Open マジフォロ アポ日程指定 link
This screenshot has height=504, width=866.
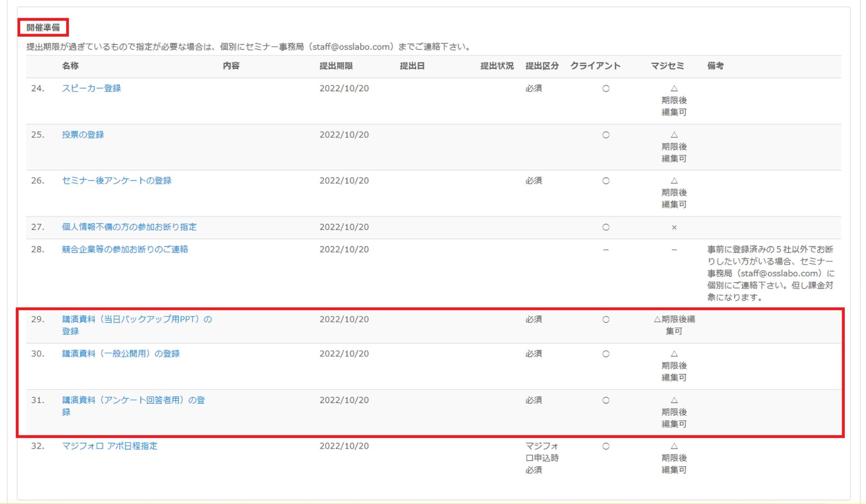click(110, 446)
